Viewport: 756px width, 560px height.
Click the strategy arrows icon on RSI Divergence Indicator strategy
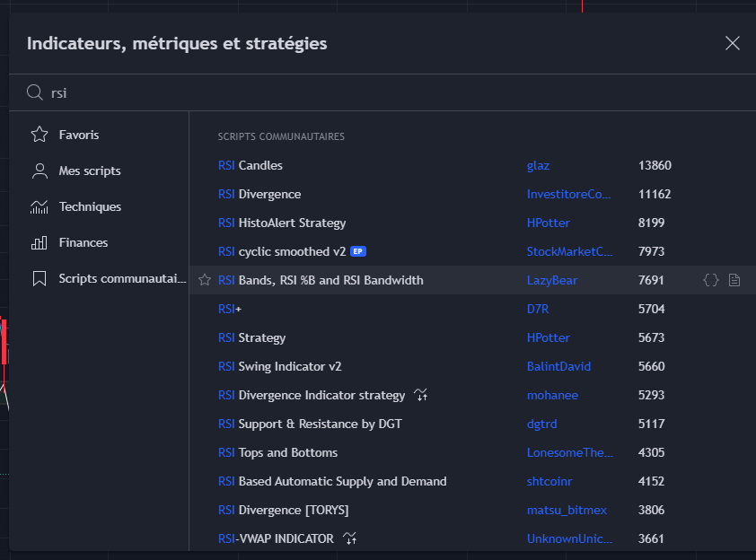point(419,395)
